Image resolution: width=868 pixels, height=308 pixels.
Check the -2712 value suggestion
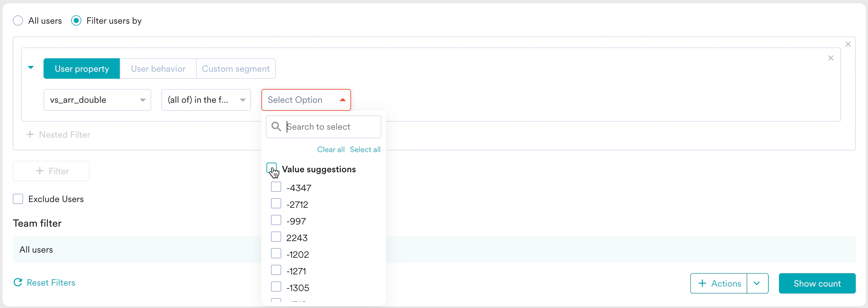pyautogui.click(x=276, y=203)
